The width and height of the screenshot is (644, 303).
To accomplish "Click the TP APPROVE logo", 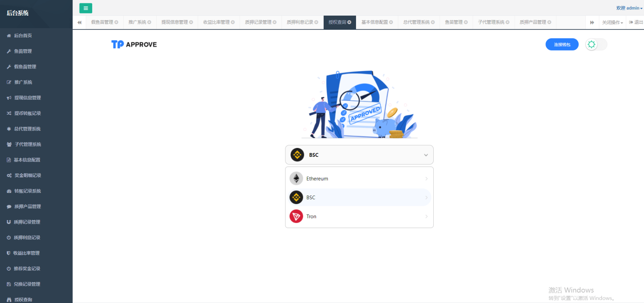I will pos(134,45).
